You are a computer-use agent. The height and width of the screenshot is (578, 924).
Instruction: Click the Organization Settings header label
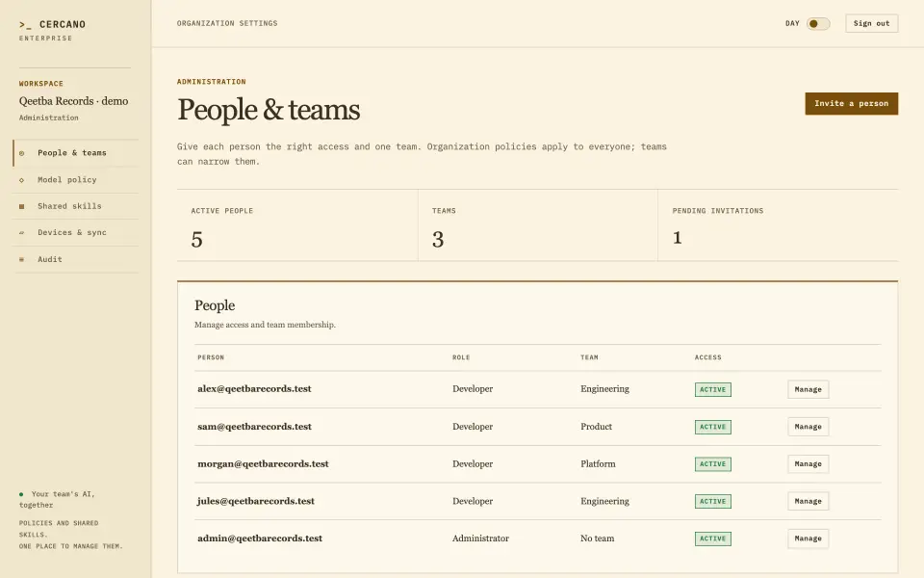click(227, 23)
